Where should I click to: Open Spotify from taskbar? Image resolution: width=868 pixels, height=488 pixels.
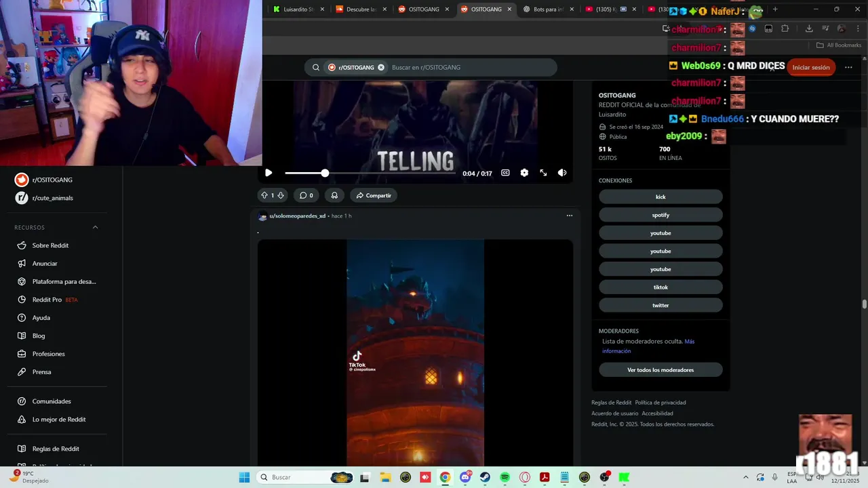coord(505,477)
